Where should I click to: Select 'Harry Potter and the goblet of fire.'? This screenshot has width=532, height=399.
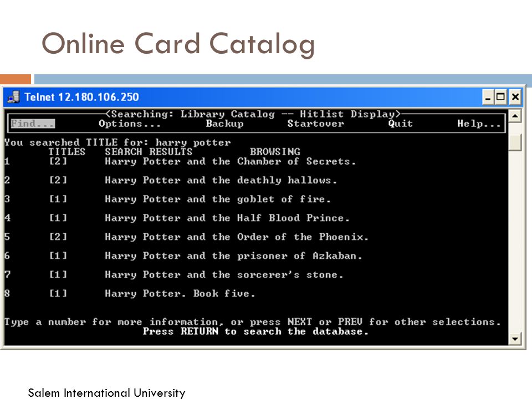pos(217,199)
